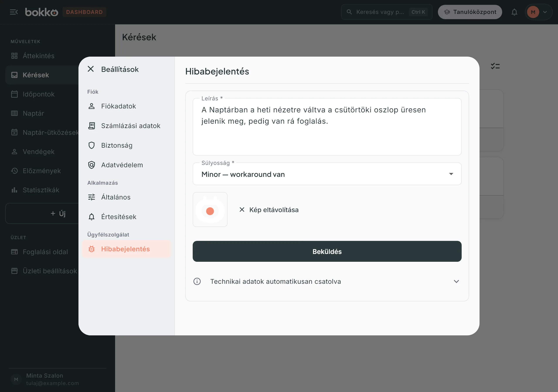The width and height of the screenshot is (558, 392).
Task: Expand Technikai adatok automatikusan csatolva section
Action: [x=327, y=281]
